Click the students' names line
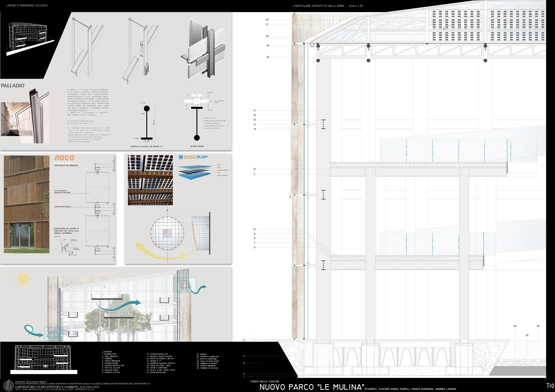 coord(410,389)
